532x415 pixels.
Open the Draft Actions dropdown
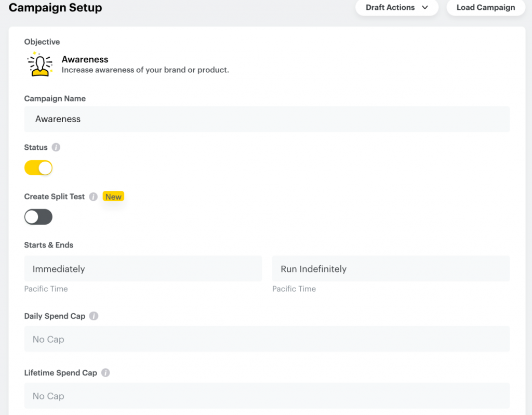click(x=396, y=7)
